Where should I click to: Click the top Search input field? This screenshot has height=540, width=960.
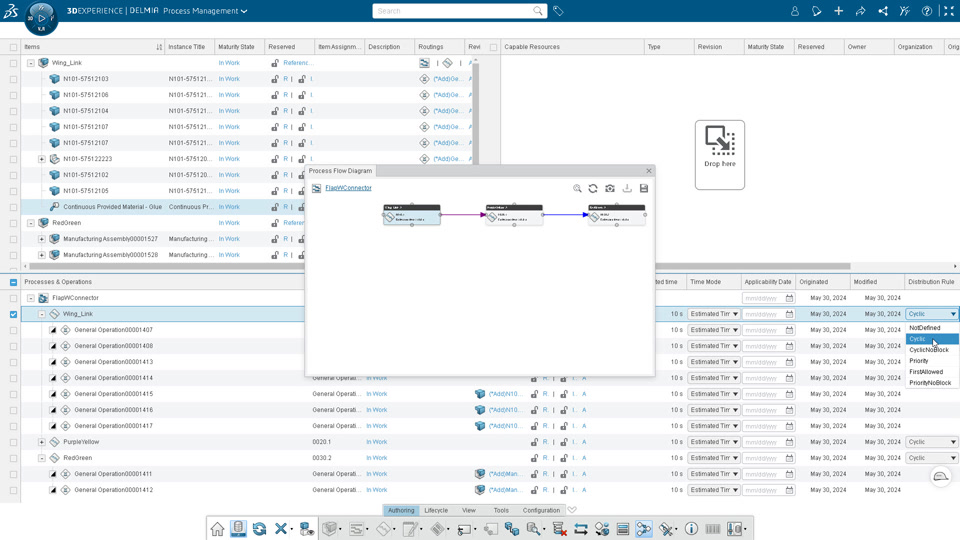[453, 11]
